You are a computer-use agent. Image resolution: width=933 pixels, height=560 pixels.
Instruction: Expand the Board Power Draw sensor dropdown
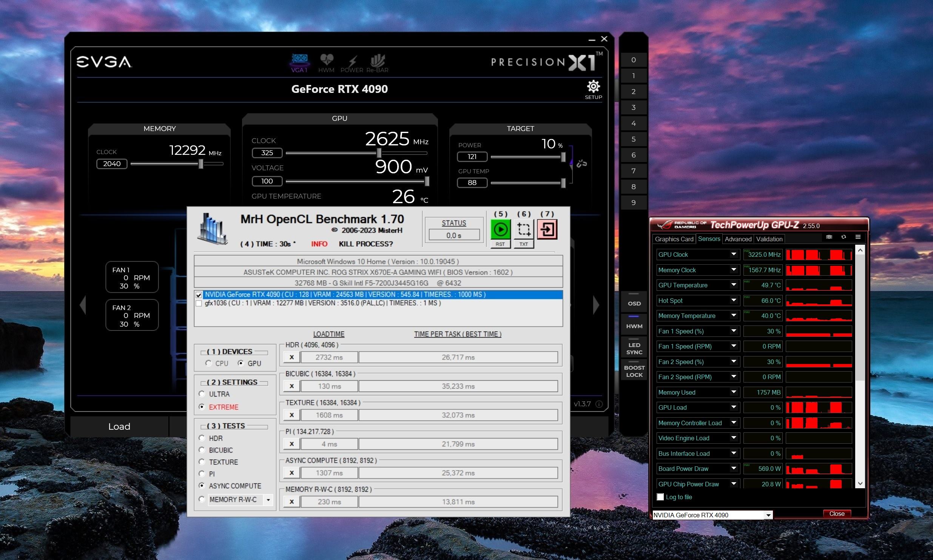tap(734, 468)
